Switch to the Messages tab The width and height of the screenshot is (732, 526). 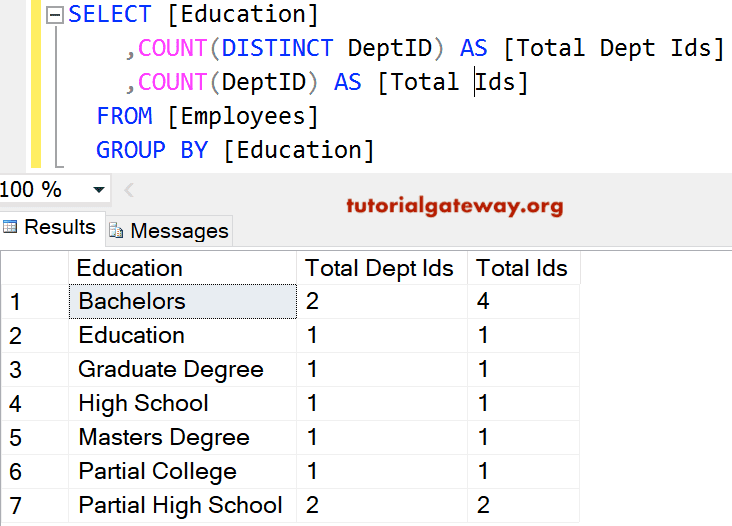(169, 231)
